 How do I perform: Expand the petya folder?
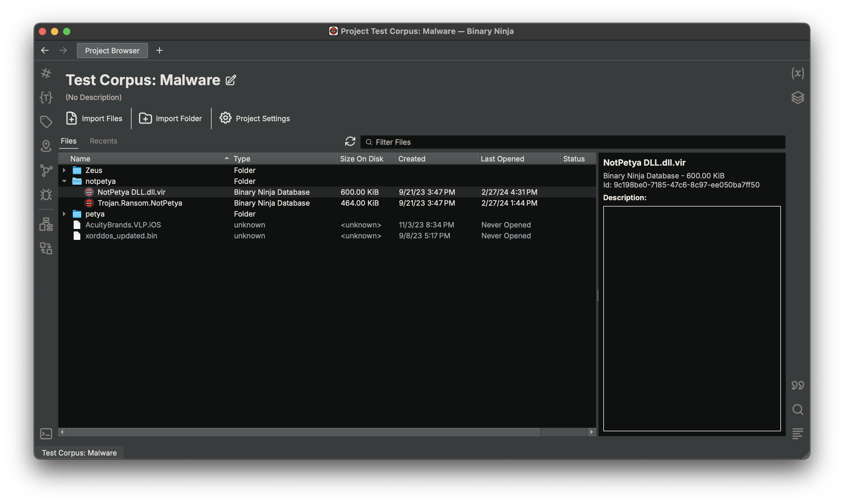click(64, 214)
